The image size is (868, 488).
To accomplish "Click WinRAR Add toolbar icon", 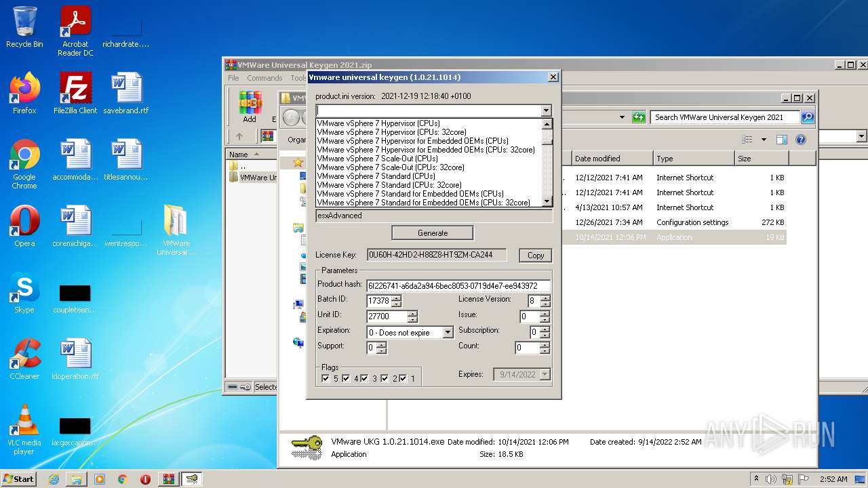I will pyautogui.click(x=250, y=107).
